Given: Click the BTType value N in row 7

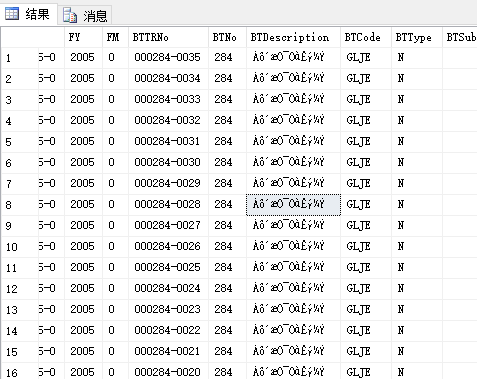Looking at the screenshot, I should pyautogui.click(x=417, y=184).
